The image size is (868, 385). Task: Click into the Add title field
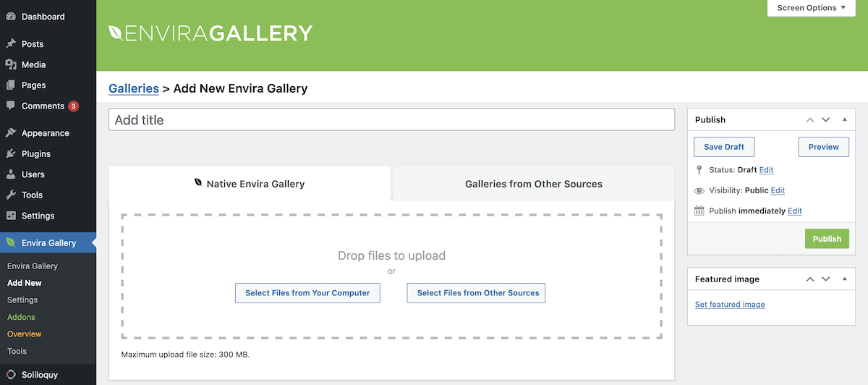click(x=391, y=120)
